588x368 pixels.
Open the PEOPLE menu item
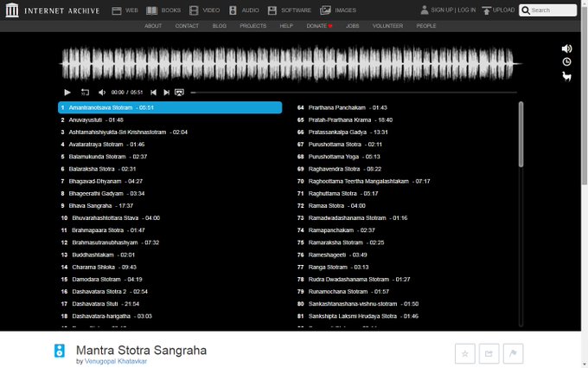(426, 26)
